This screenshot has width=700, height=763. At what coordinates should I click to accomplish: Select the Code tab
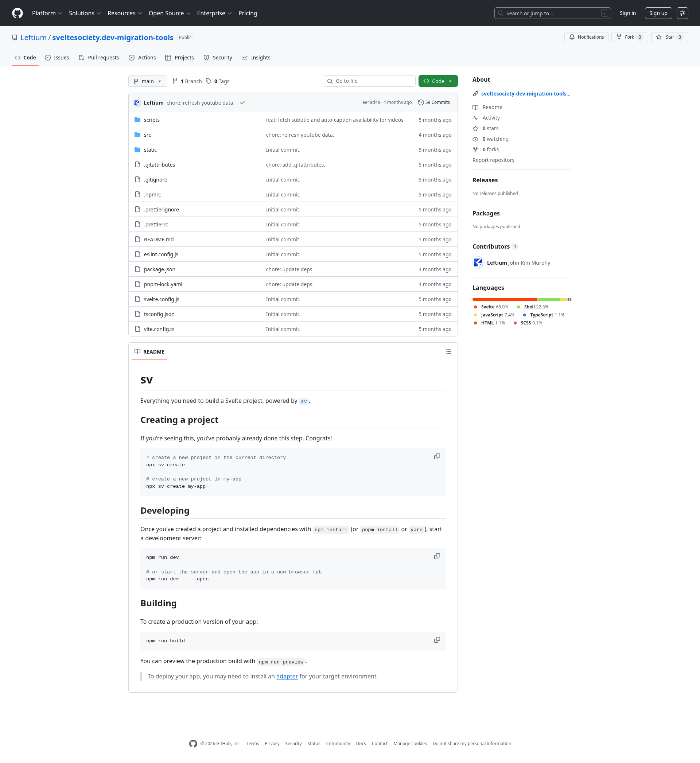point(25,58)
